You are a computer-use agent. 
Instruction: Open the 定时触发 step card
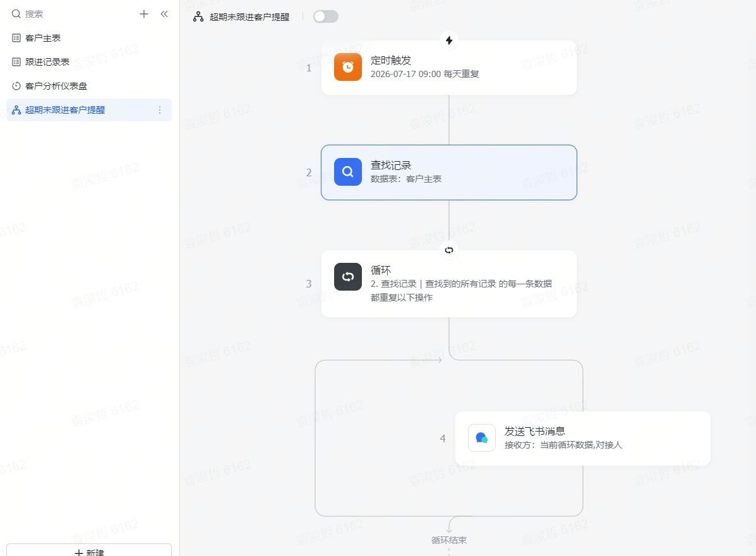point(449,68)
